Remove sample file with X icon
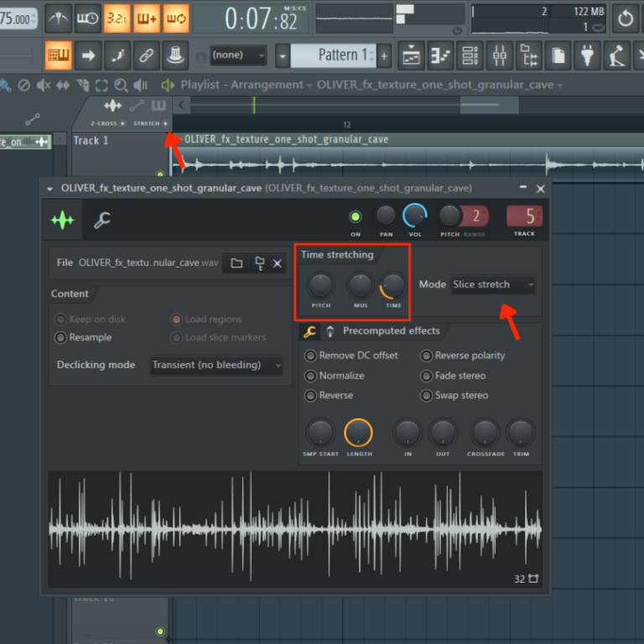 pos(278,262)
